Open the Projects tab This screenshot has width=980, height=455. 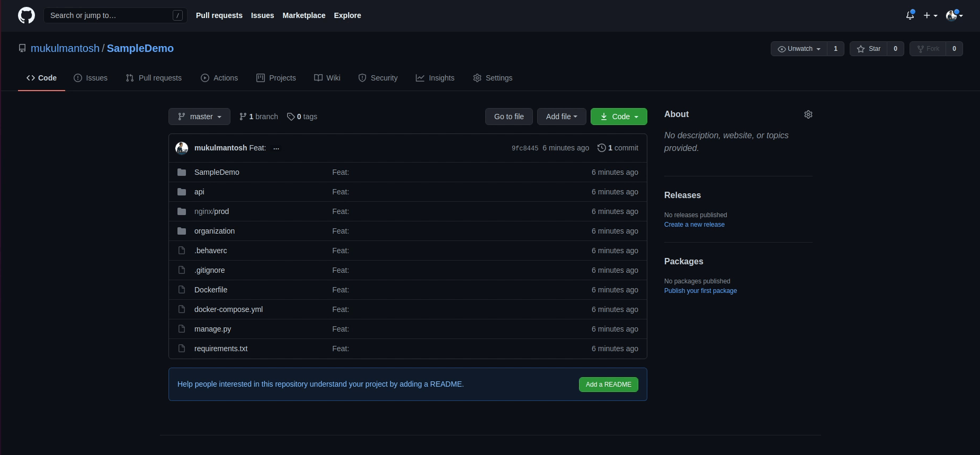coord(276,78)
